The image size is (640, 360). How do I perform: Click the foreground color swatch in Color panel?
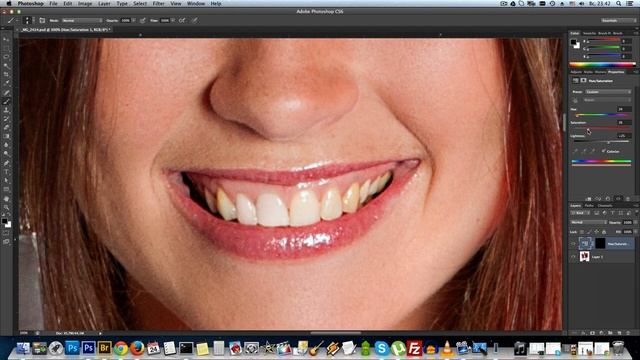573,42
